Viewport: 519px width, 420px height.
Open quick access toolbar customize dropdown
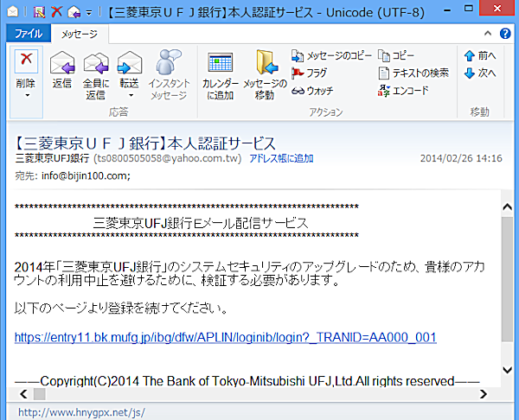89,13
